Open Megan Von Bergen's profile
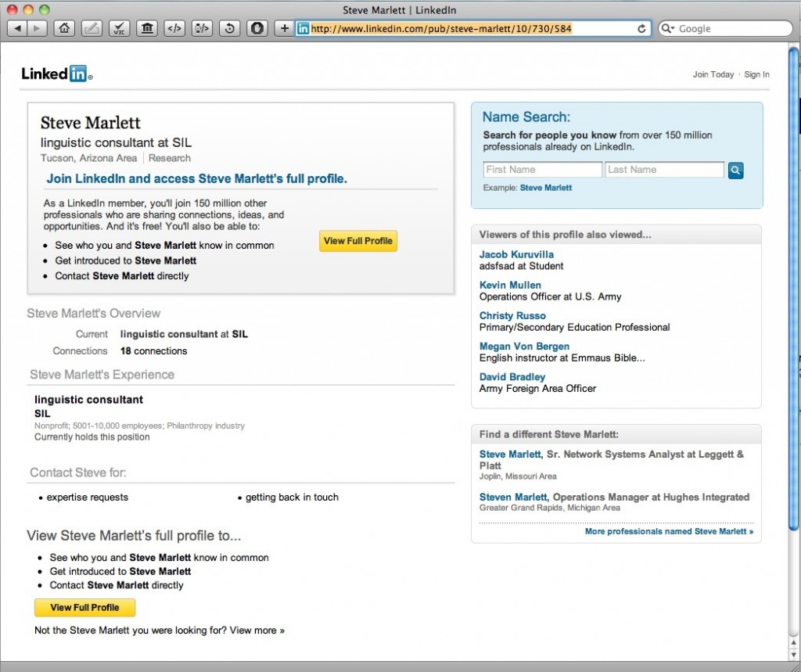Image resolution: width=801 pixels, height=672 pixels. point(524,347)
